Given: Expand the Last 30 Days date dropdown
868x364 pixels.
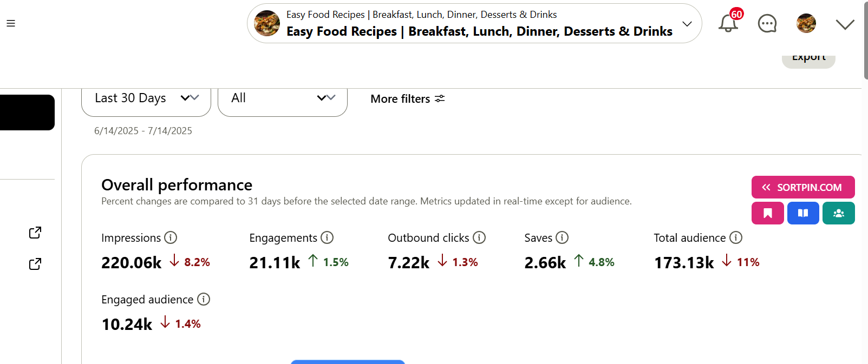Looking at the screenshot, I should pyautogui.click(x=146, y=100).
